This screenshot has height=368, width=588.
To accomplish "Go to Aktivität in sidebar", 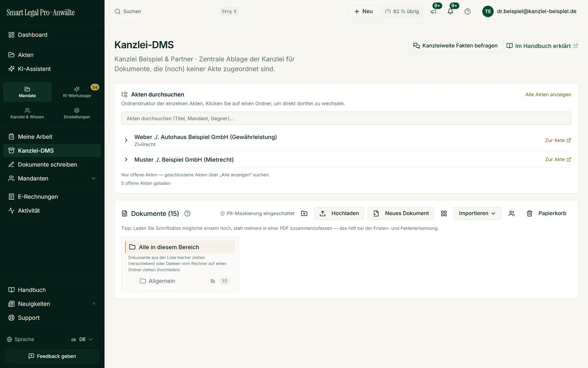I will [52, 210].
